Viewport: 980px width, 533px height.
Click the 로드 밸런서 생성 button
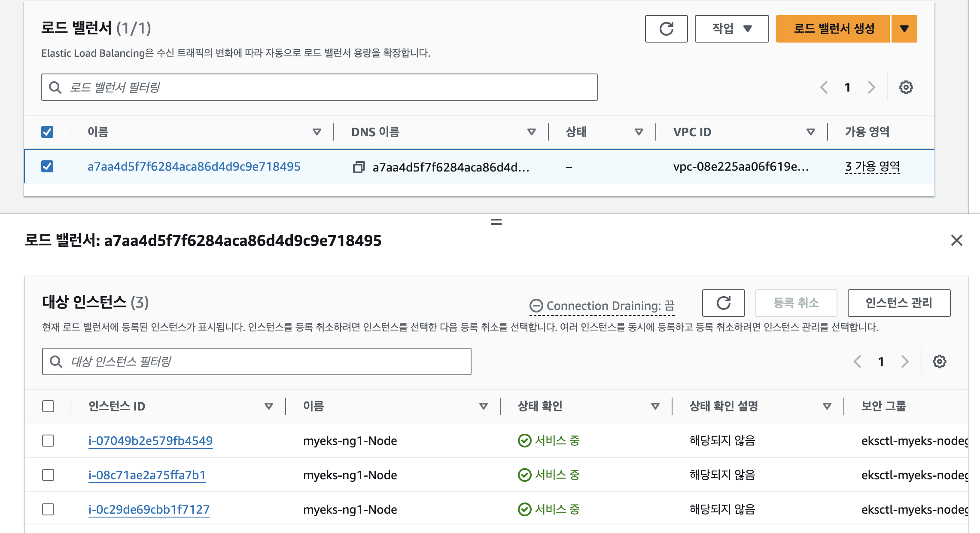pyautogui.click(x=833, y=29)
